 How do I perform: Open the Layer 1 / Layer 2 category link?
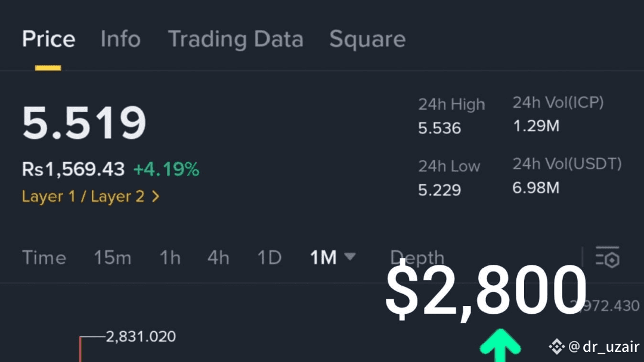point(83,196)
